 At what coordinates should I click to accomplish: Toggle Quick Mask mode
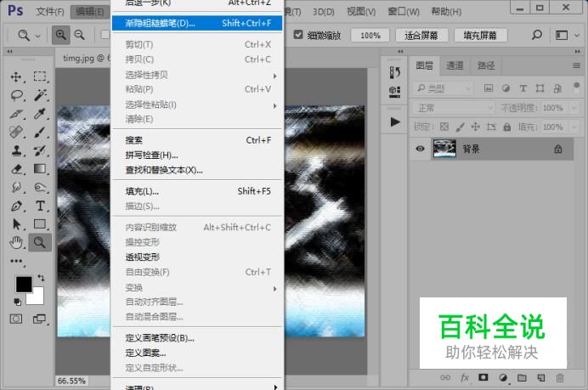(x=16, y=319)
